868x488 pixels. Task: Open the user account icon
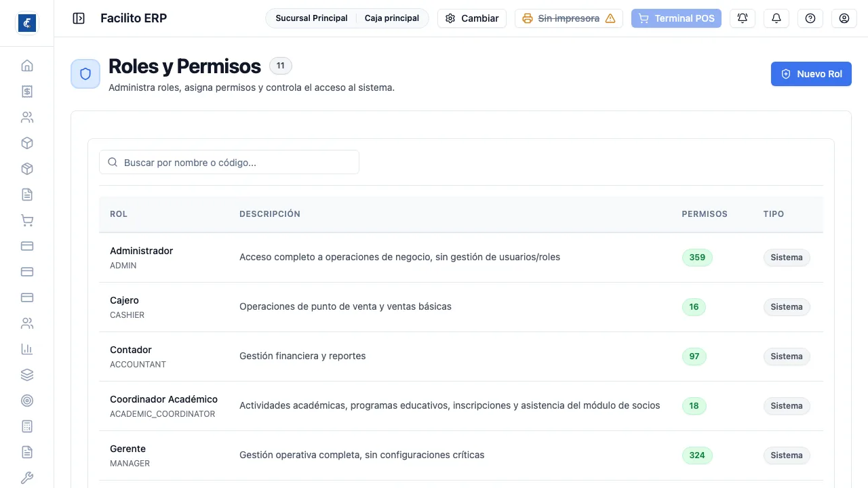(x=844, y=18)
